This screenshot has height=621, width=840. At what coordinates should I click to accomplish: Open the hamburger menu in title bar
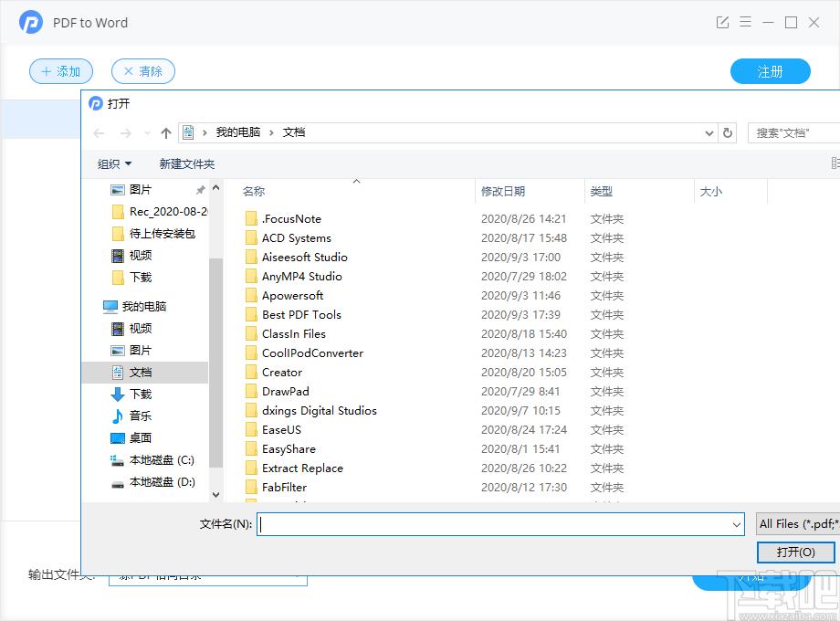coord(746,22)
